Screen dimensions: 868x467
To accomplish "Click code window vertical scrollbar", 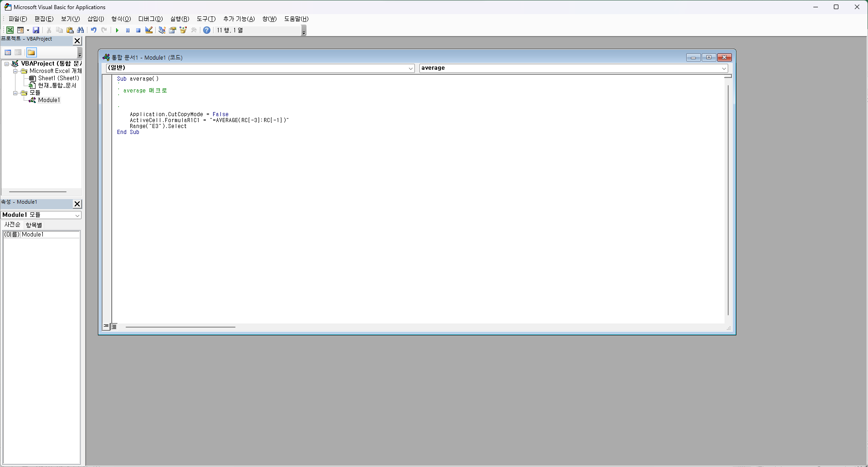I will [x=728, y=200].
